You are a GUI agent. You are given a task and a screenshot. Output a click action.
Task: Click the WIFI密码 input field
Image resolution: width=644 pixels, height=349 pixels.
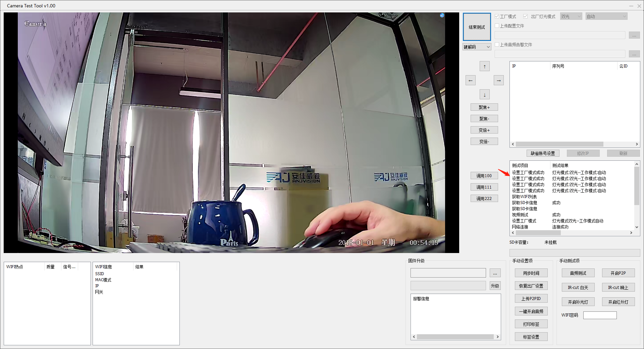tap(600, 315)
